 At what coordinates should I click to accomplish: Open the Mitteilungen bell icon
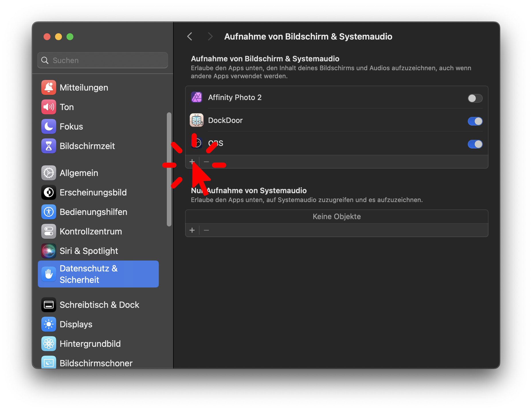(x=48, y=87)
